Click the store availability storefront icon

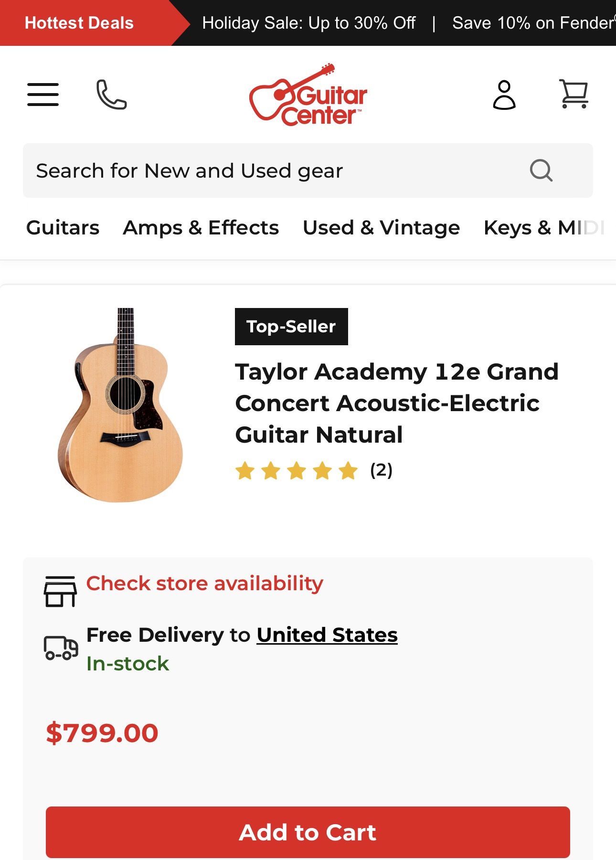(x=60, y=591)
